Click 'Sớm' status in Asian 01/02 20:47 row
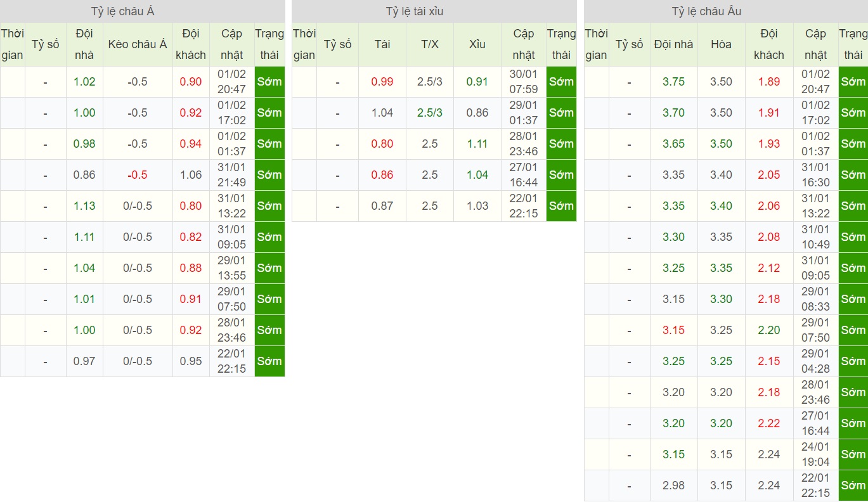The height and width of the screenshot is (502, 868). tap(269, 82)
